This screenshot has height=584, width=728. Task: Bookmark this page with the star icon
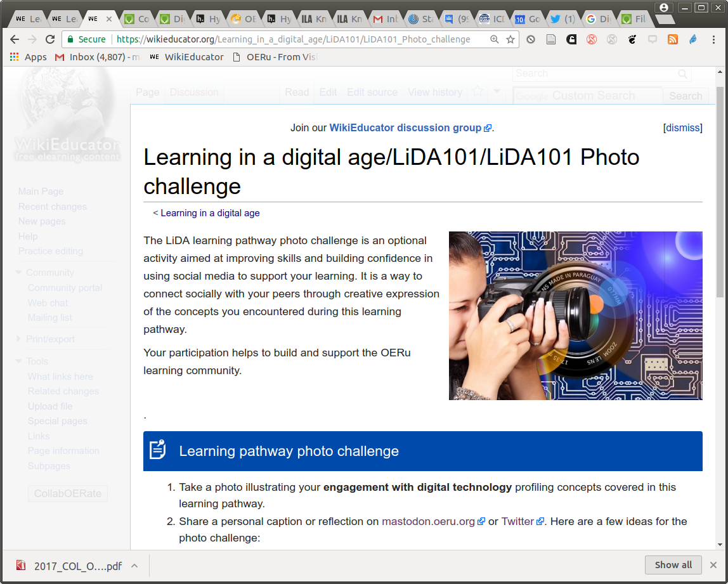point(510,39)
